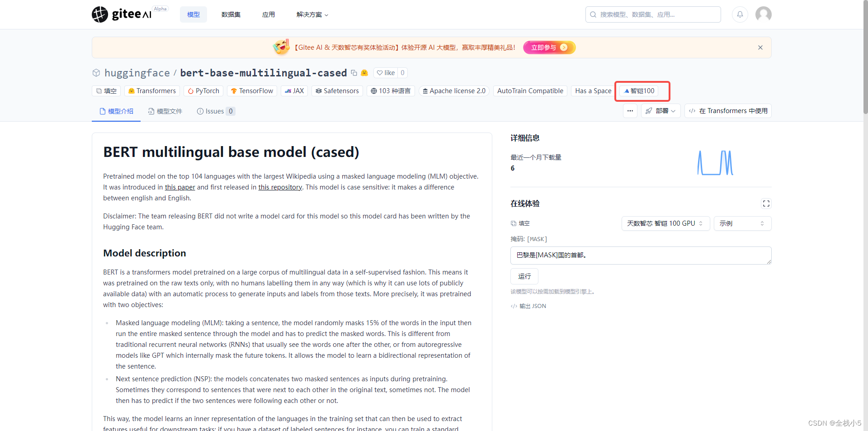Close the promotional banner
This screenshot has width=868, height=431.
[760, 47]
